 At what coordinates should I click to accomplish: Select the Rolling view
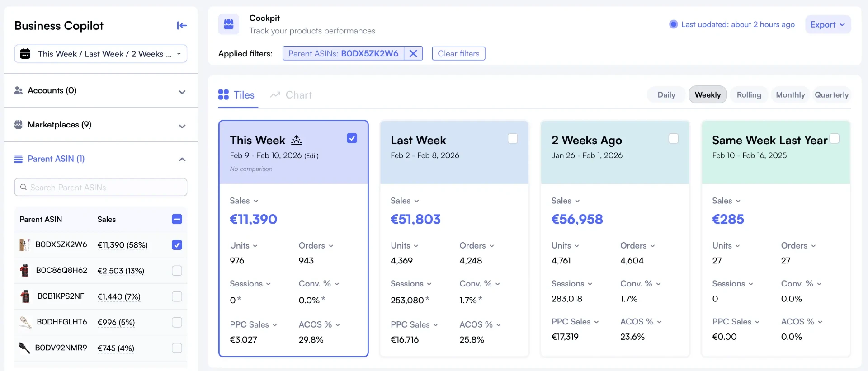(x=749, y=95)
